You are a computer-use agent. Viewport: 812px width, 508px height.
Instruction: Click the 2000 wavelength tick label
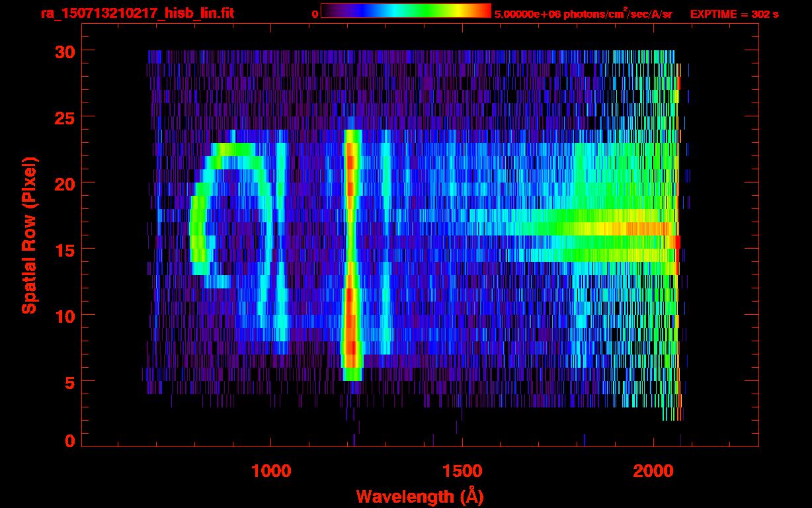pyautogui.click(x=653, y=471)
